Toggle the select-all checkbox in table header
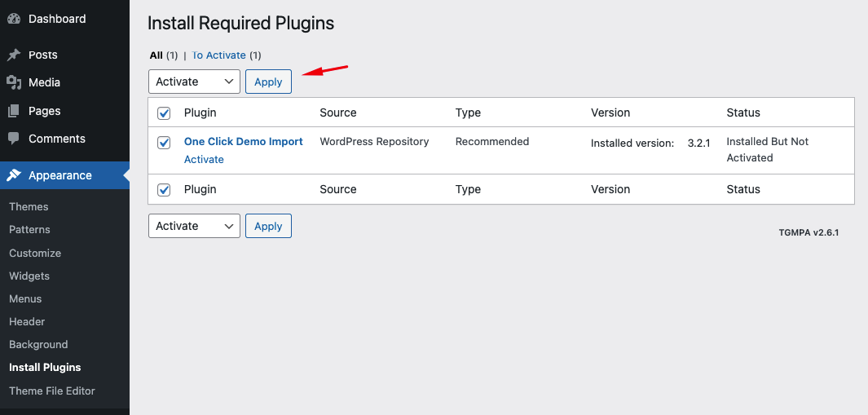 click(x=164, y=113)
